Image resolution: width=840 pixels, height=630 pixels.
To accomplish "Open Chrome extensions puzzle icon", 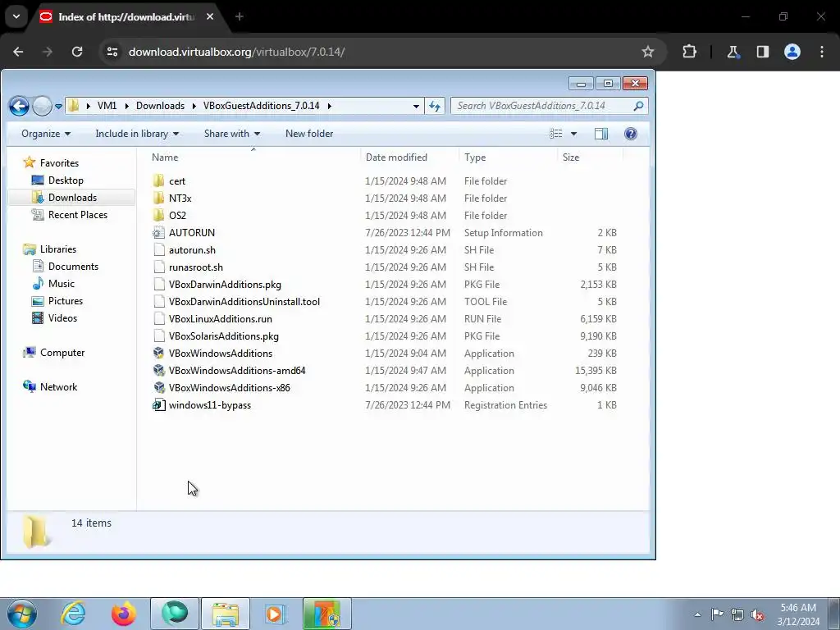I will click(689, 52).
